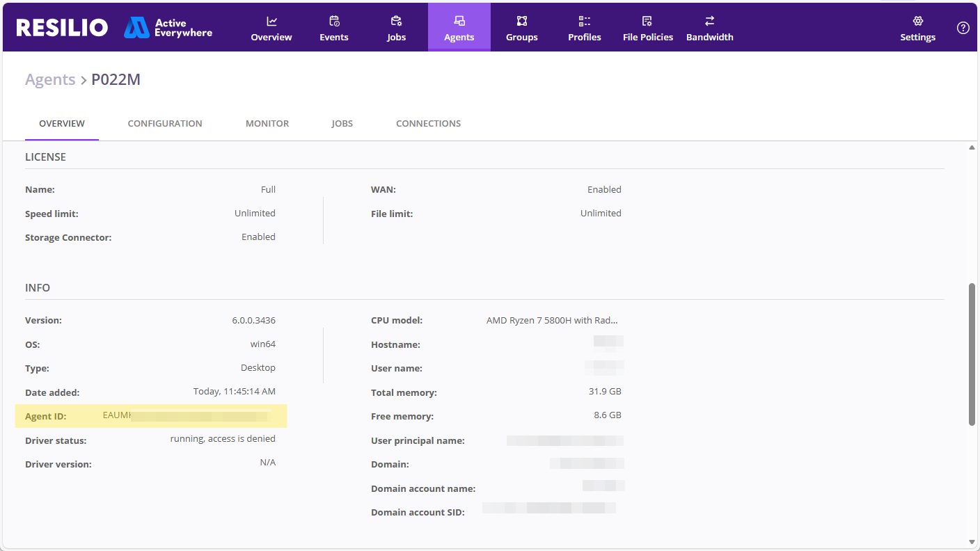
Task: Click the Domain account SID label
Action: pos(418,512)
